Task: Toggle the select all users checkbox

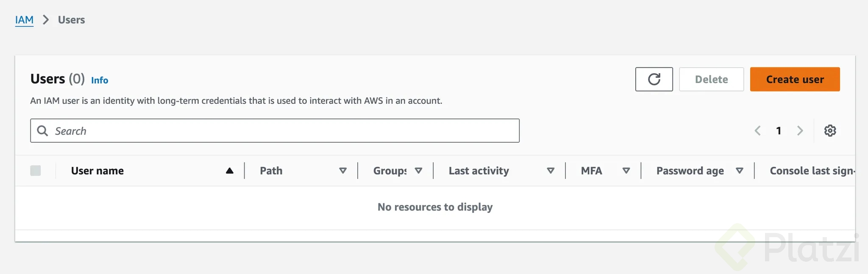Action: (36, 171)
